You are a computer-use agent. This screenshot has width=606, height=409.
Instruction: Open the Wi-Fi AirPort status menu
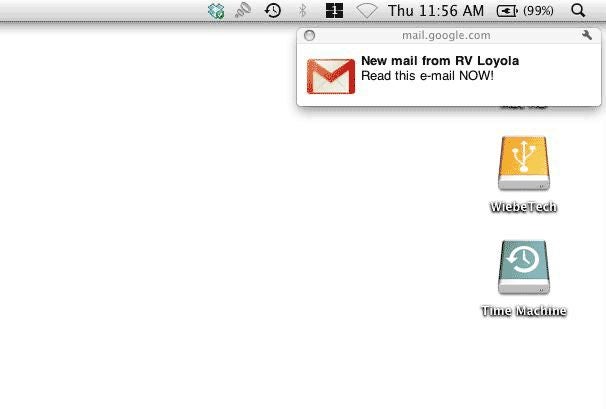(x=366, y=11)
